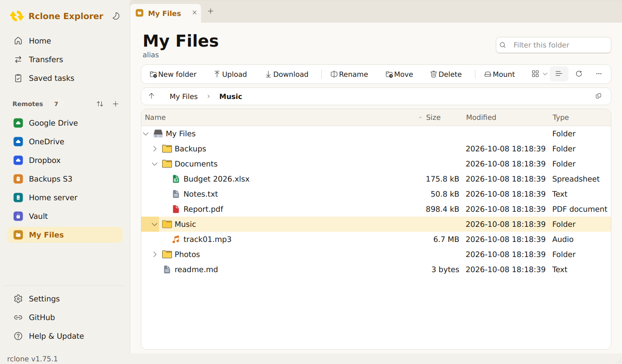
Task: Open Transfers in the sidebar
Action: (65, 59)
